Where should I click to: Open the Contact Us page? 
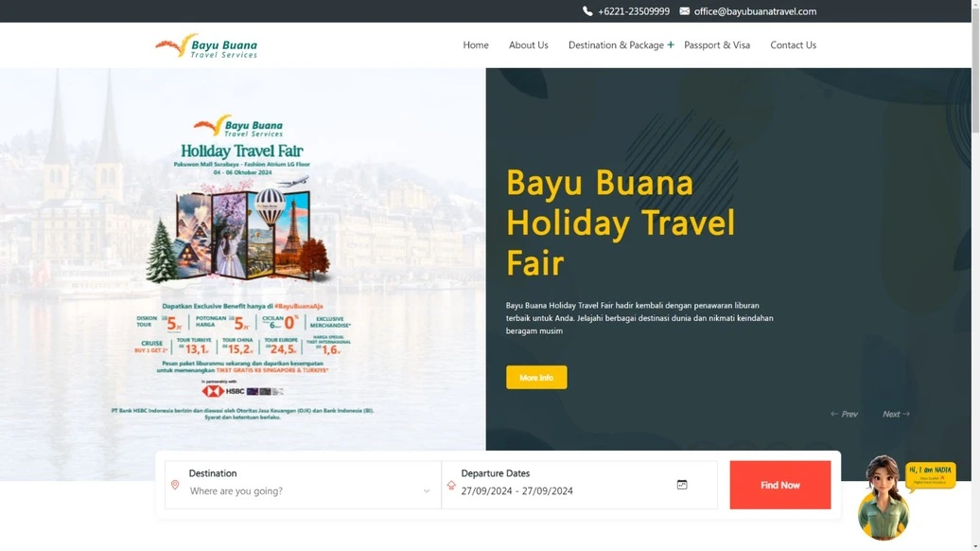pos(793,44)
